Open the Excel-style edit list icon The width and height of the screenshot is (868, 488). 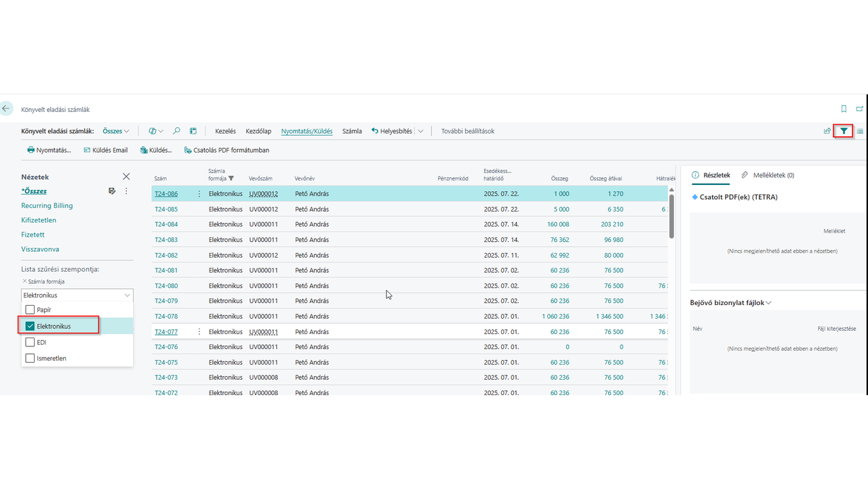coord(193,131)
